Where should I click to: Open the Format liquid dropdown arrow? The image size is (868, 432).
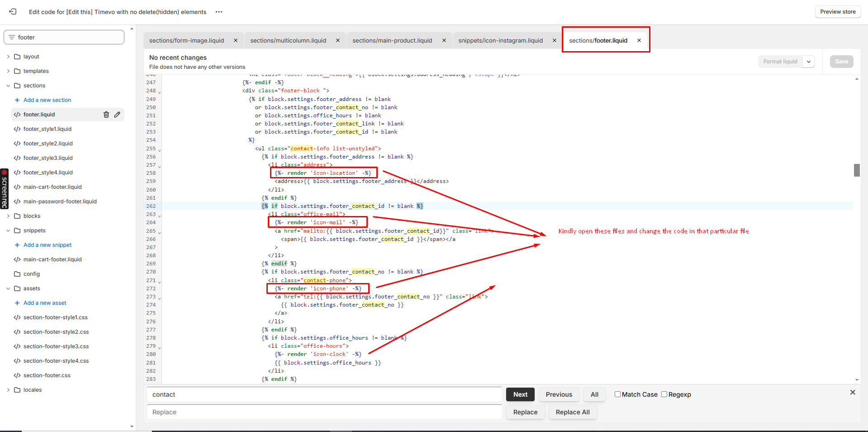(x=809, y=62)
